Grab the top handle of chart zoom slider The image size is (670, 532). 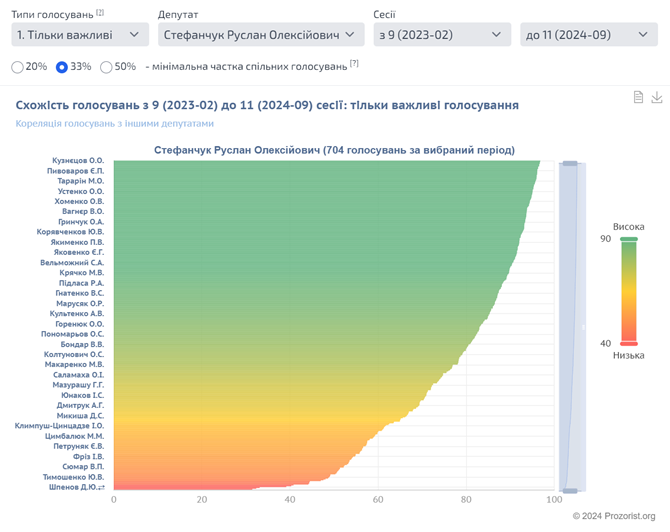[570, 163]
